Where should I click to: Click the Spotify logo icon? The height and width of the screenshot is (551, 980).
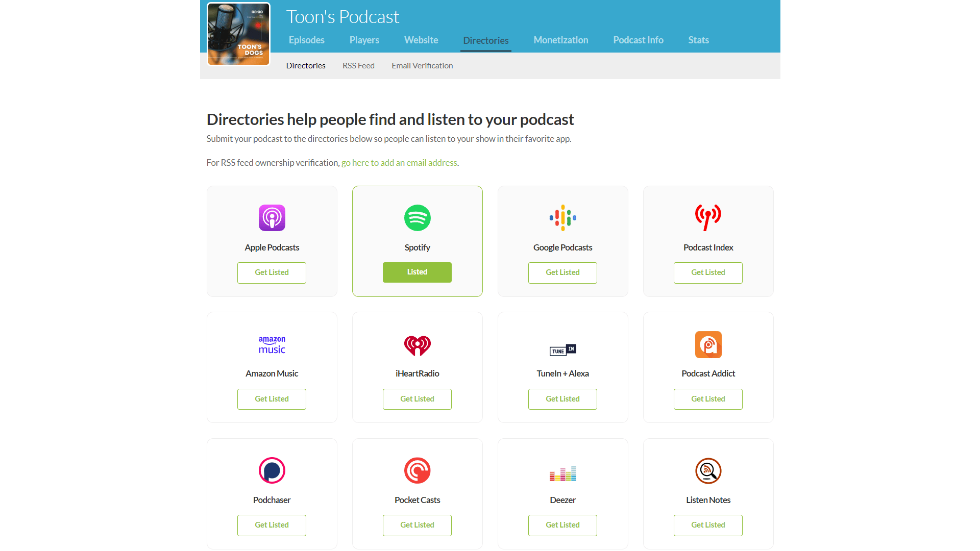(x=417, y=218)
